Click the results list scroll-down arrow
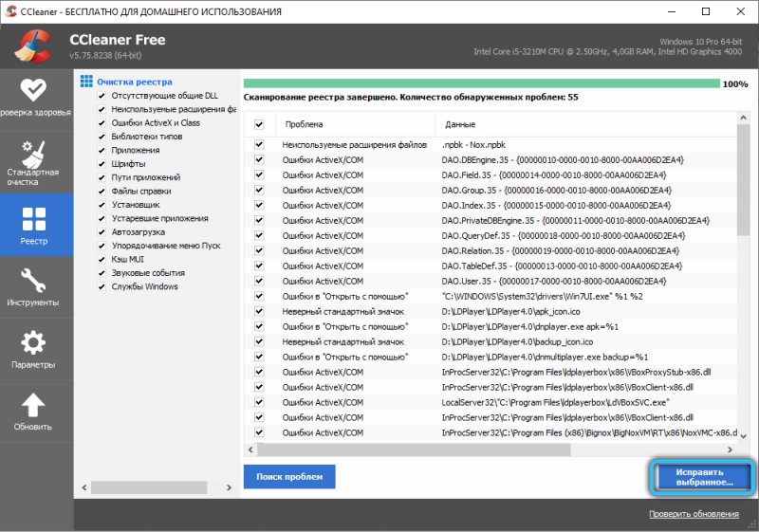759x532 pixels. coord(744,436)
